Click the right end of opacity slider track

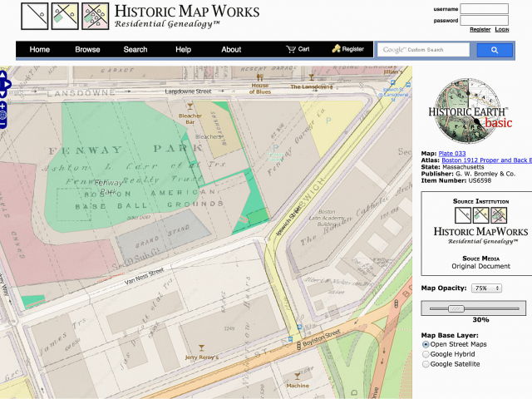(517, 308)
